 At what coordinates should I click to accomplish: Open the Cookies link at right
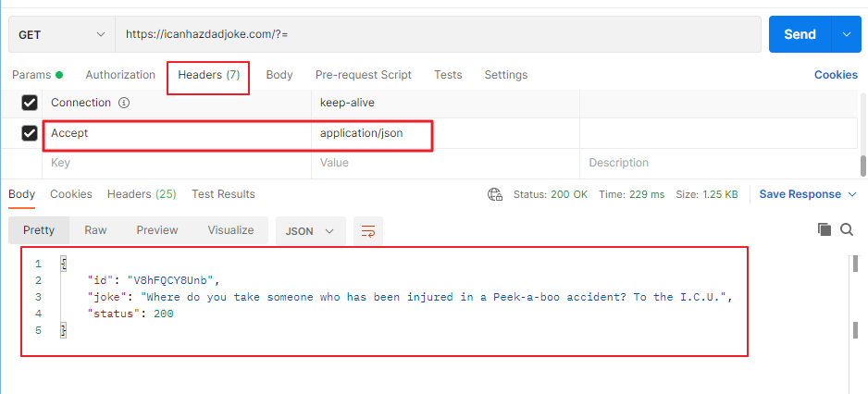[836, 75]
